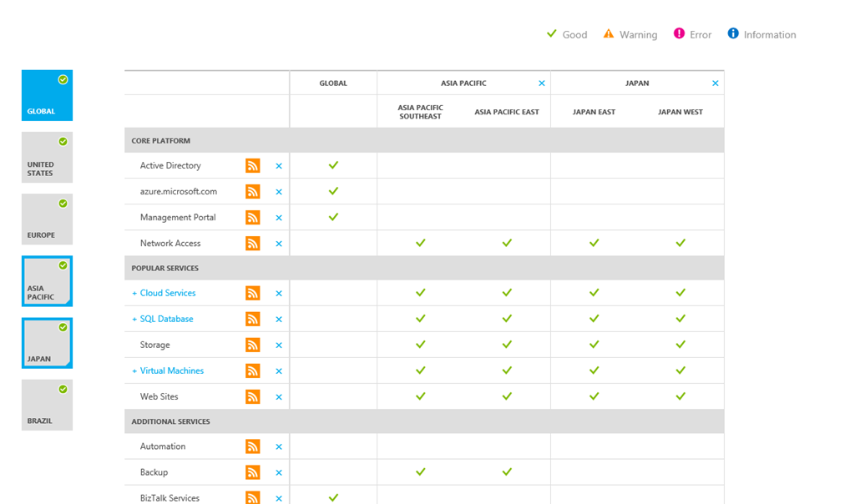Click Web Sites status for Japan East

[x=594, y=397]
